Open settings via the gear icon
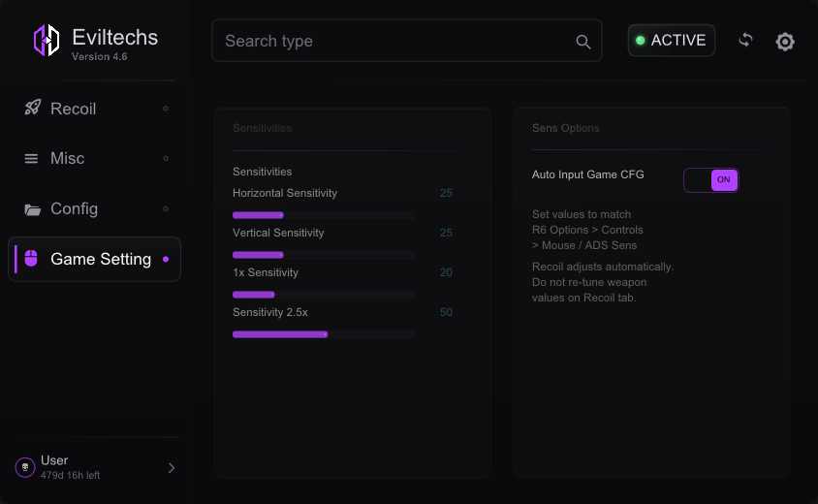Image resolution: width=818 pixels, height=504 pixels. [x=785, y=42]
